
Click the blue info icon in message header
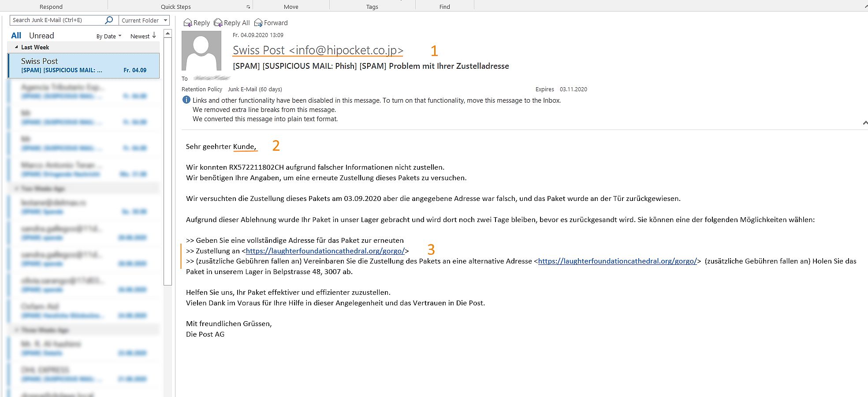tap(186, 100)
